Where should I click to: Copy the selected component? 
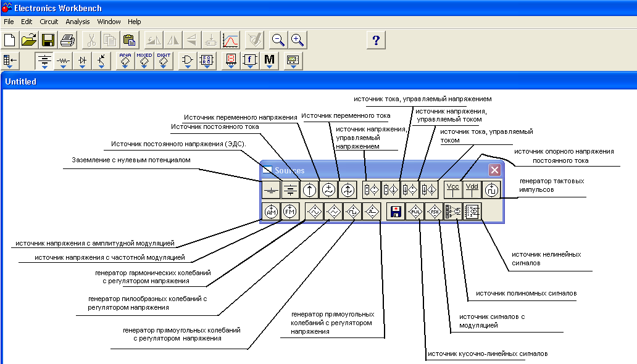tap(110, 40)
